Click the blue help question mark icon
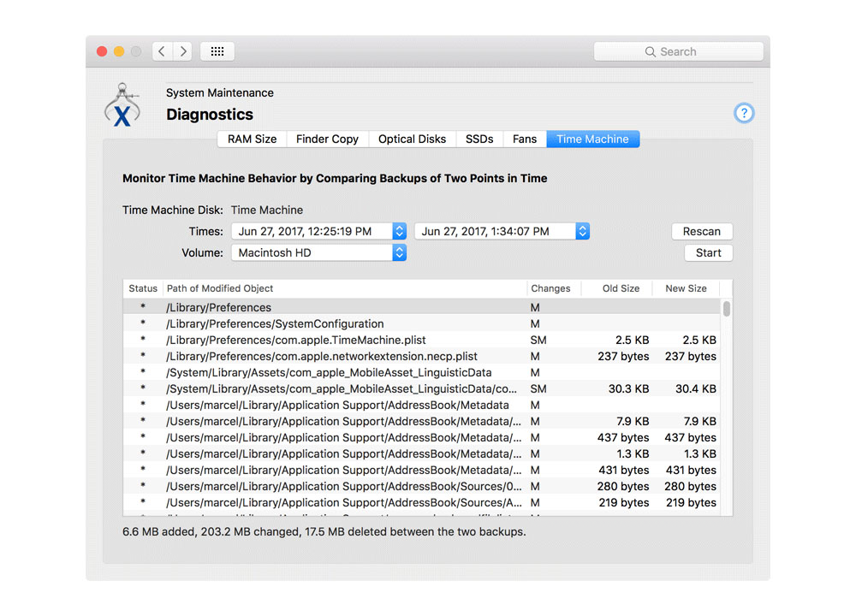 [x=744, y=113]
